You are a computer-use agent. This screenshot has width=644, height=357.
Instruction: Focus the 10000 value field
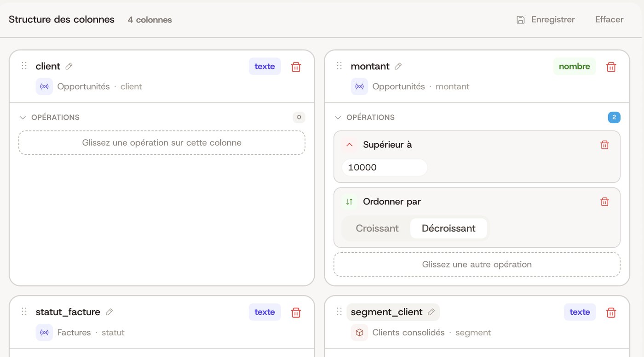(x=385, y=168)
